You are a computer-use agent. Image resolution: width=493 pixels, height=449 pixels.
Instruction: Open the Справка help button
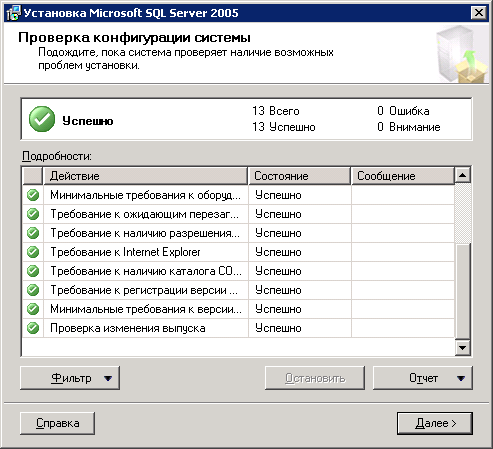pos(57,423)
